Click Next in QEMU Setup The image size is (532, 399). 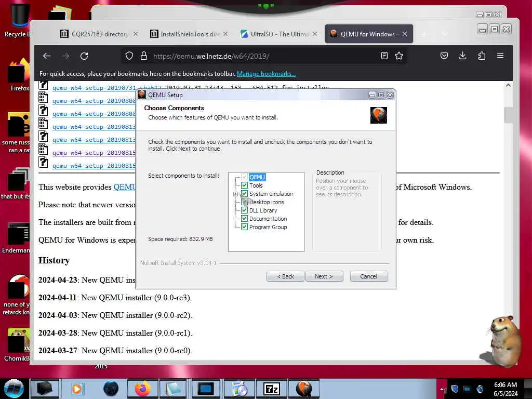click(x=324, y=276)
